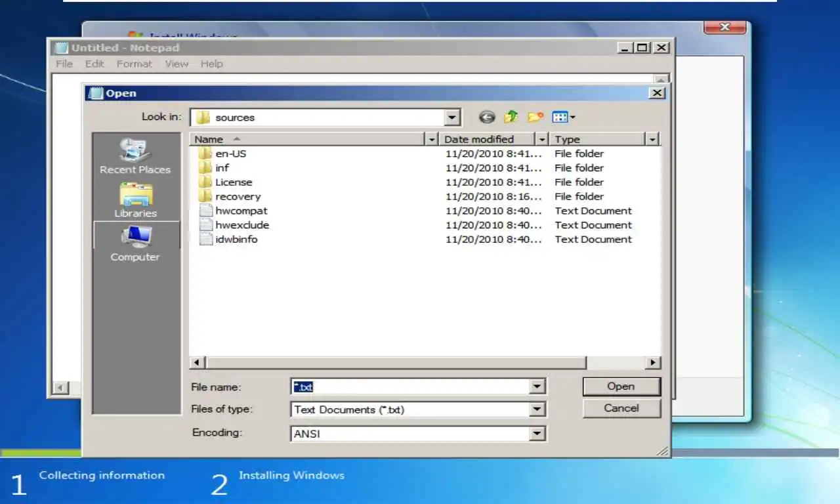Select the recovery folder icon
Image resolution: width=840 pixels, height=504 pixels.
pos(205,197)
